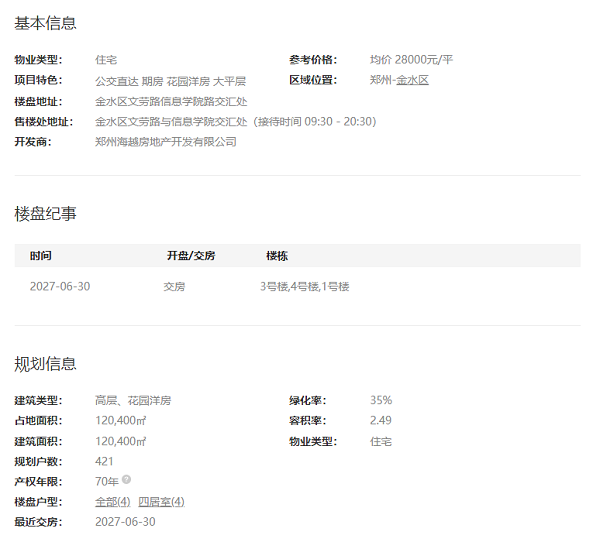
Task: Click the developer name 郑州海越房地产开发有限公司
Action: [165, 142]
